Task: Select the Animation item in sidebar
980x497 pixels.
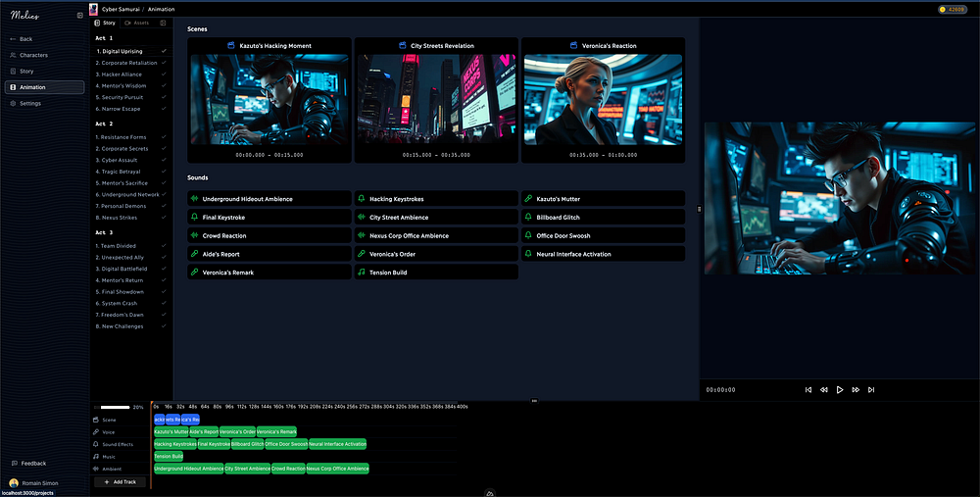Action: coord(44,87)
